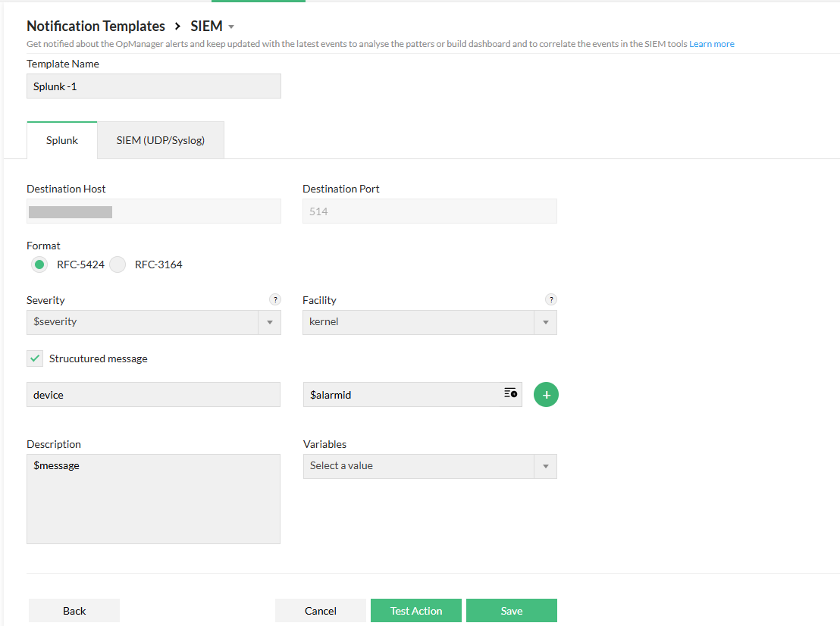This screenshot has width=840, height=626.
Task: Open the Severity dropdown
Action: tap(270, 322)
